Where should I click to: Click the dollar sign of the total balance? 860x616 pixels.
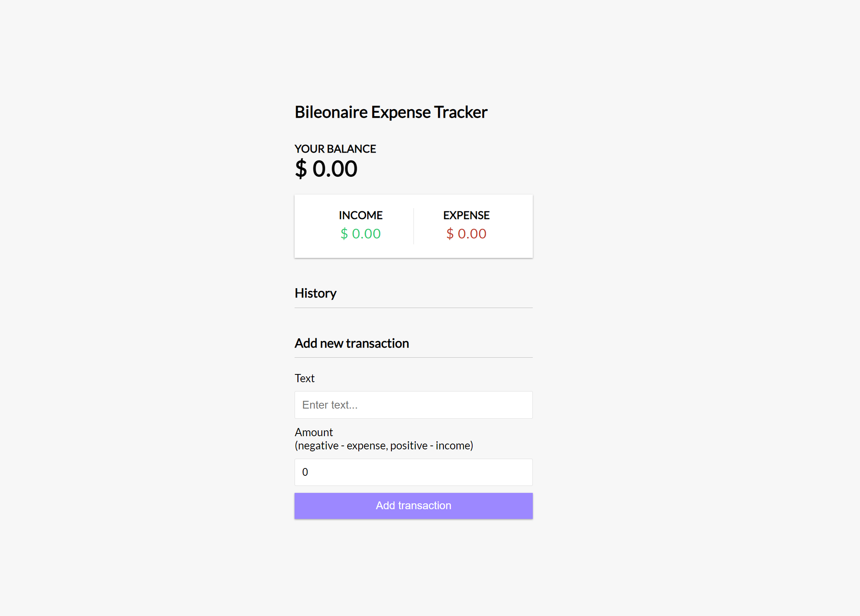[301, 169]
